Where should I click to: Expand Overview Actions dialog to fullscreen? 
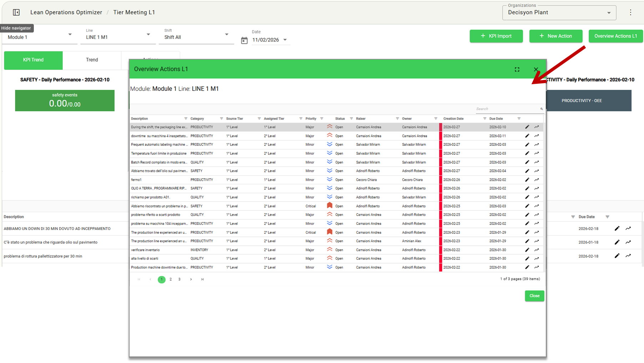pos(517,70)
